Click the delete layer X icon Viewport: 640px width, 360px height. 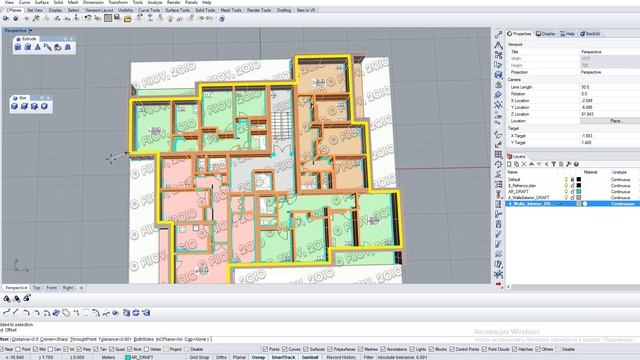click(x=524, y=164)
